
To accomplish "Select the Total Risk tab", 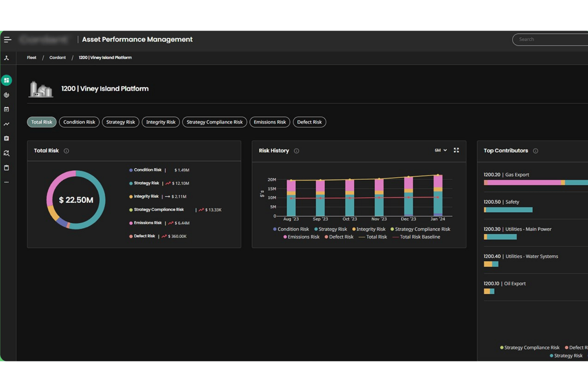I will point(42,122).
